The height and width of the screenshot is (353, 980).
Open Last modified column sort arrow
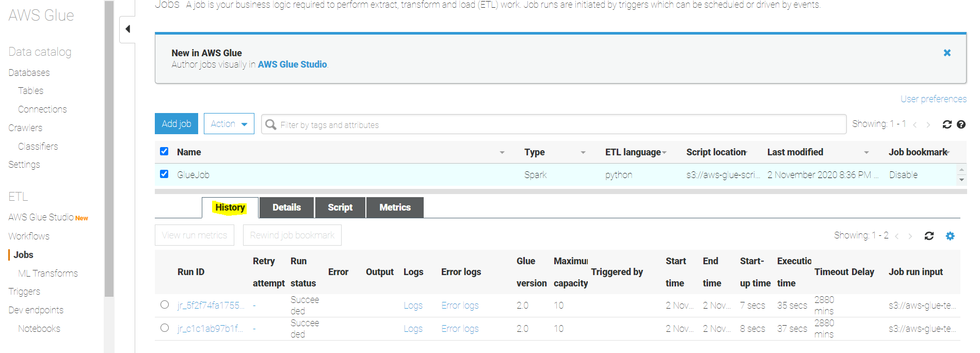tap(866, 152)
